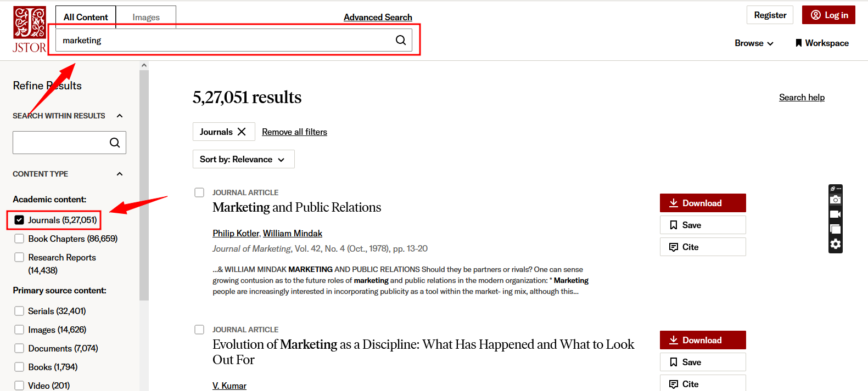This screenshot has height=391, width=868.
Task: Open the Sort by Relevance dropdown
Action: (x=243, y=159)
